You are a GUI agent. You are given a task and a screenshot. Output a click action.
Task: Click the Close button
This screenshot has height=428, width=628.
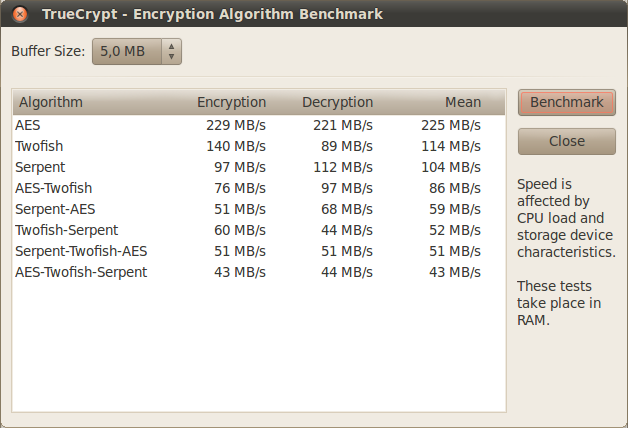[x=566, y=141]
